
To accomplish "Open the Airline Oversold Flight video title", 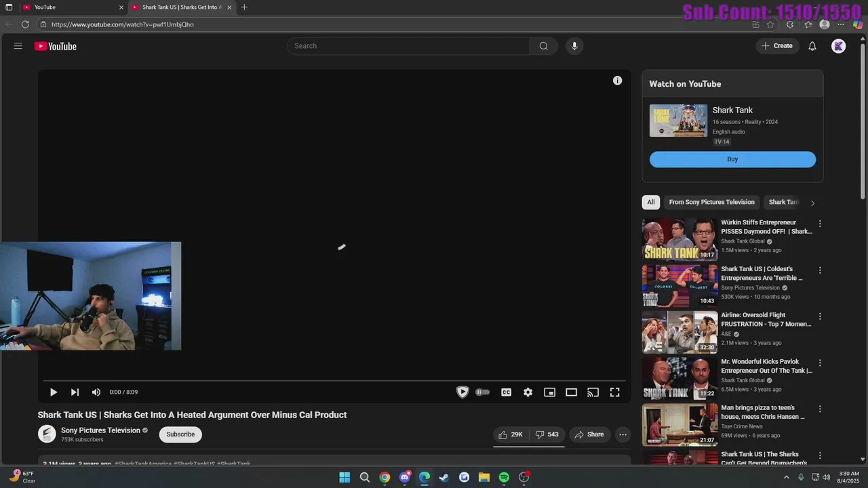I will (766, 319).
